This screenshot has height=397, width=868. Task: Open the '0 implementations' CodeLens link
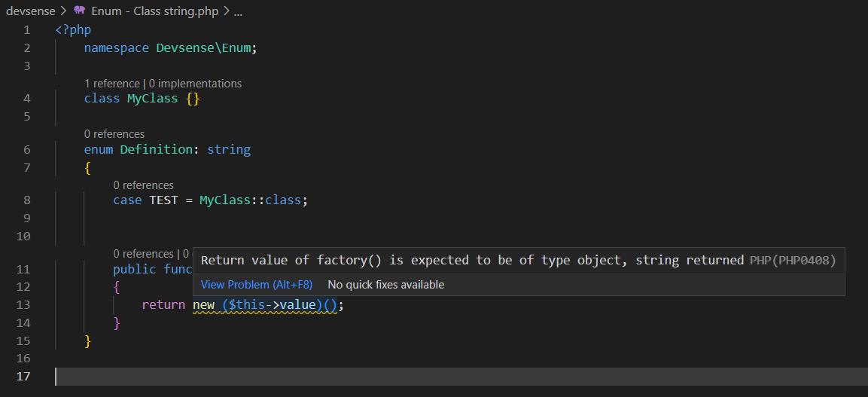point(195,84)
